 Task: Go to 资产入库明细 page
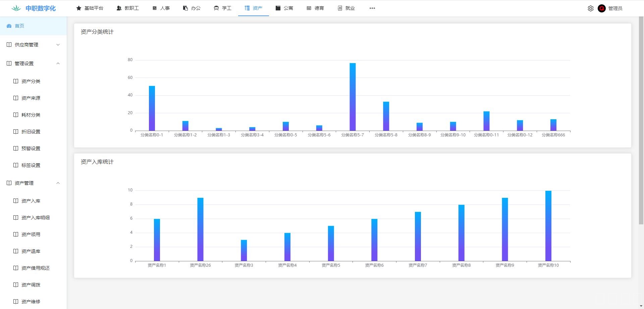[x=36, y=218]
